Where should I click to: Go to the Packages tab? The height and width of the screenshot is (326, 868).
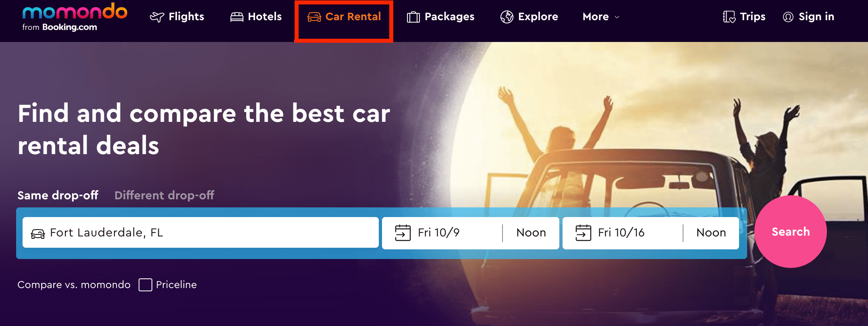[440, 17]
